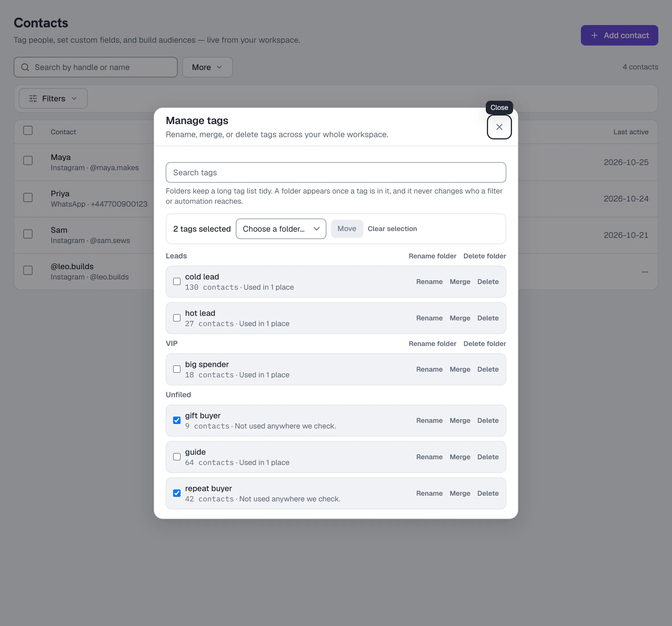Click the search magnifier icon in contacts search
This screenshot has height=626, width=672.
tap(25, 67)
